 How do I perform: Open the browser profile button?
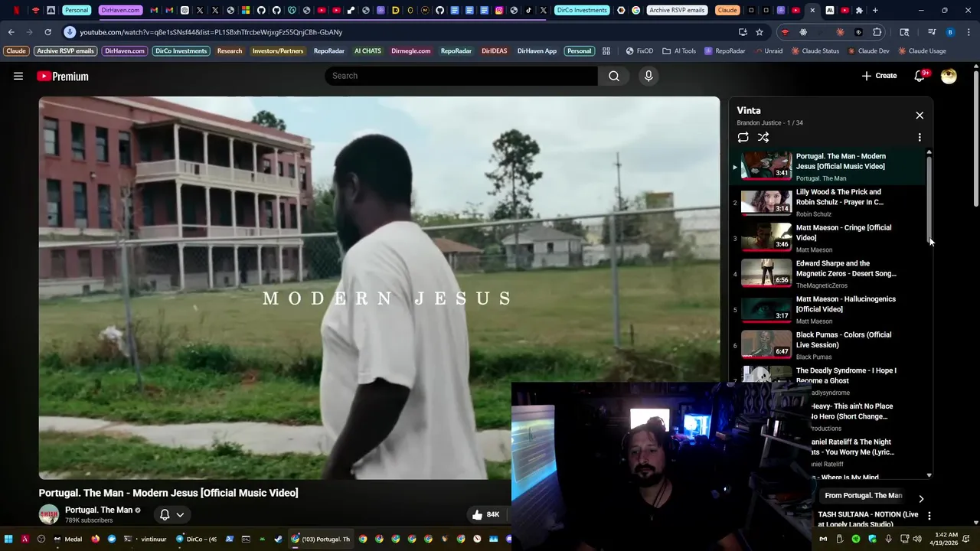[950, 32]
